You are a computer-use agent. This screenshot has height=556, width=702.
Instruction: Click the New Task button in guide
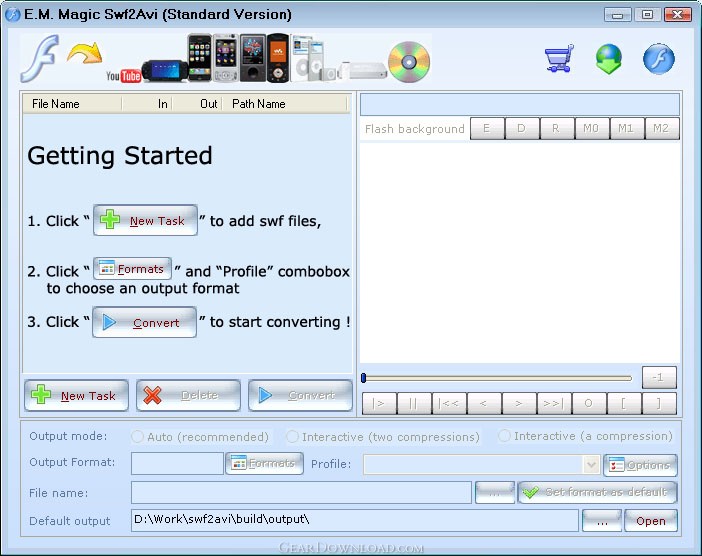[x=146, y=220]
